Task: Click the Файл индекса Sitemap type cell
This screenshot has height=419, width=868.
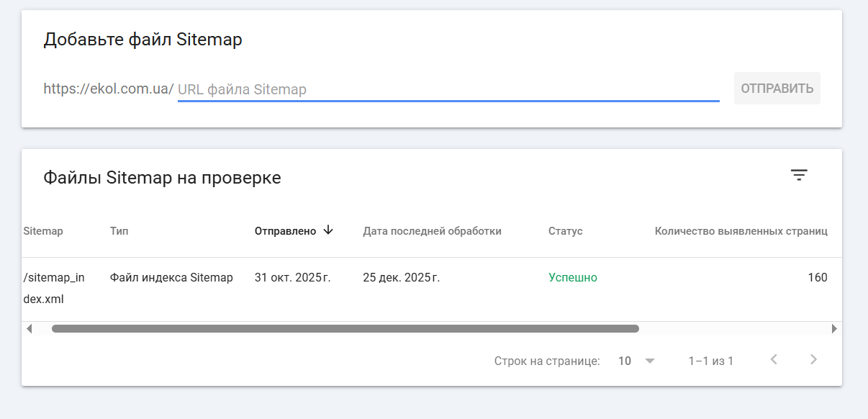Action: pyautogui.click(x=171, y=278)
